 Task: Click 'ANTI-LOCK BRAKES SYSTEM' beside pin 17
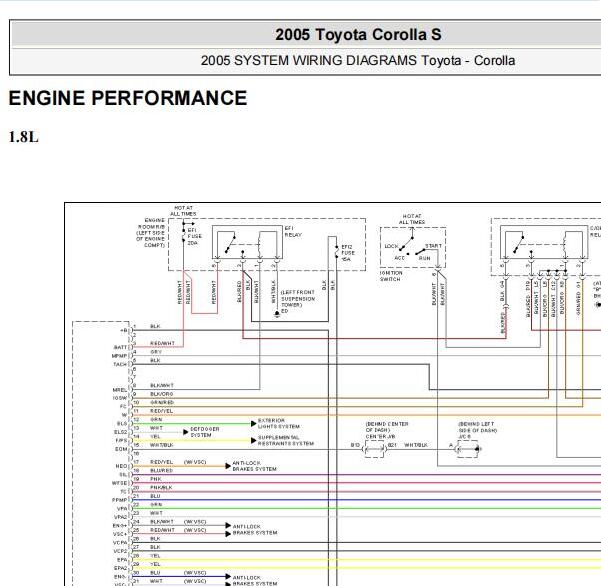pos(254,466)
